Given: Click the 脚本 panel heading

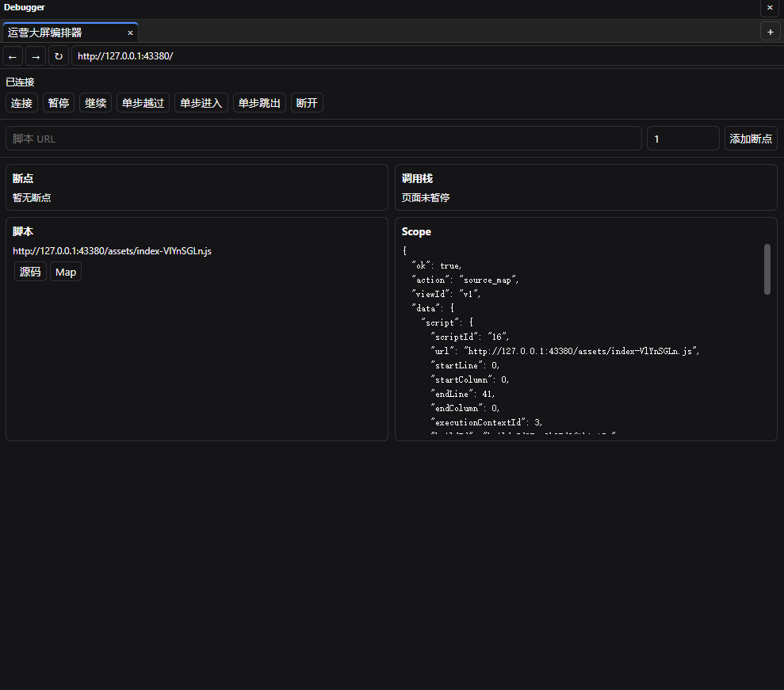Looking at the screenshot, I should coord(23,231).
